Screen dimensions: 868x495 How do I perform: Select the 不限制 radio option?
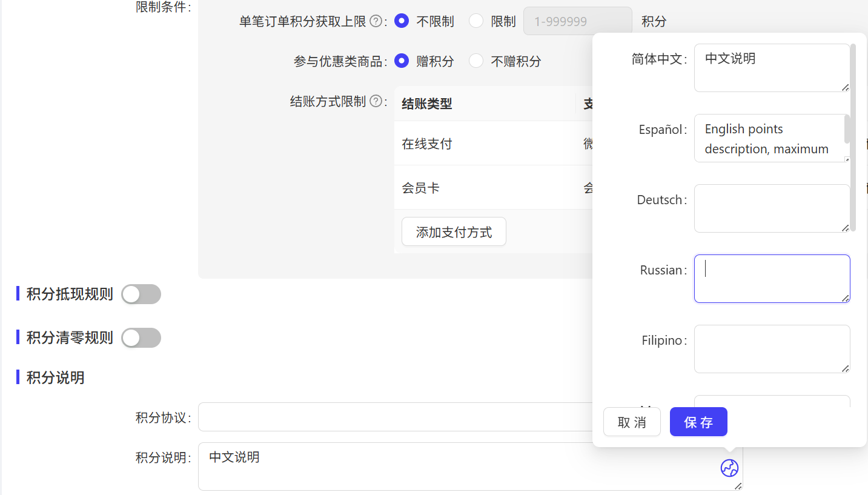(401, 21)
